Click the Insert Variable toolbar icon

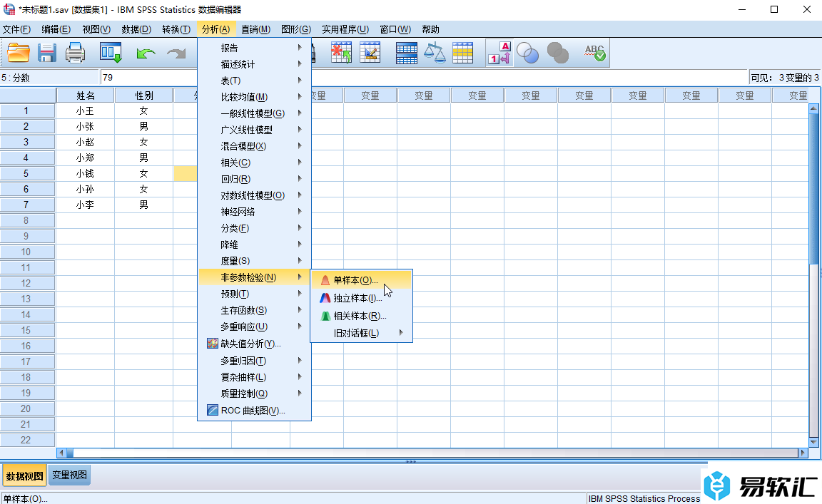point(370,53)
